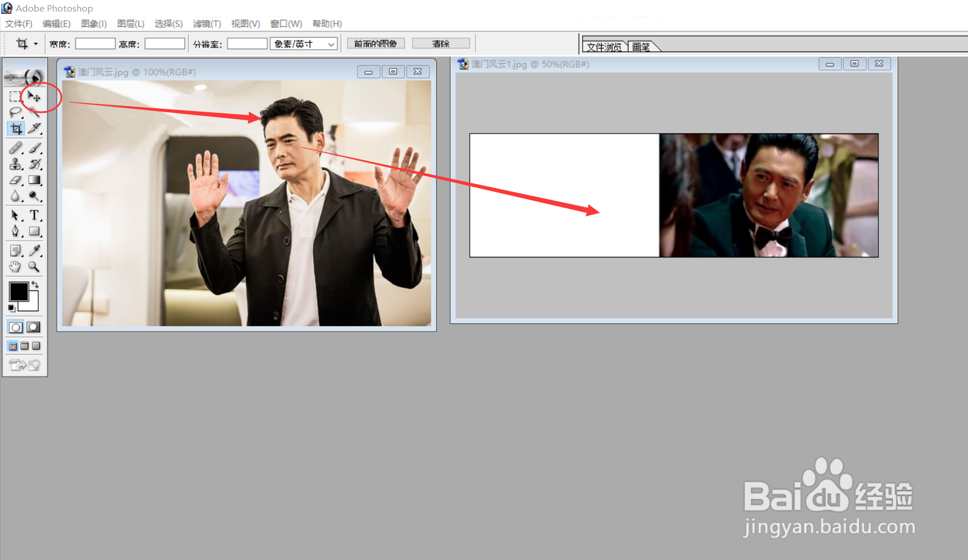Select the History Brush tool
Image resolution: width=968 pixels, height=560 pixels.
[34, 164]
